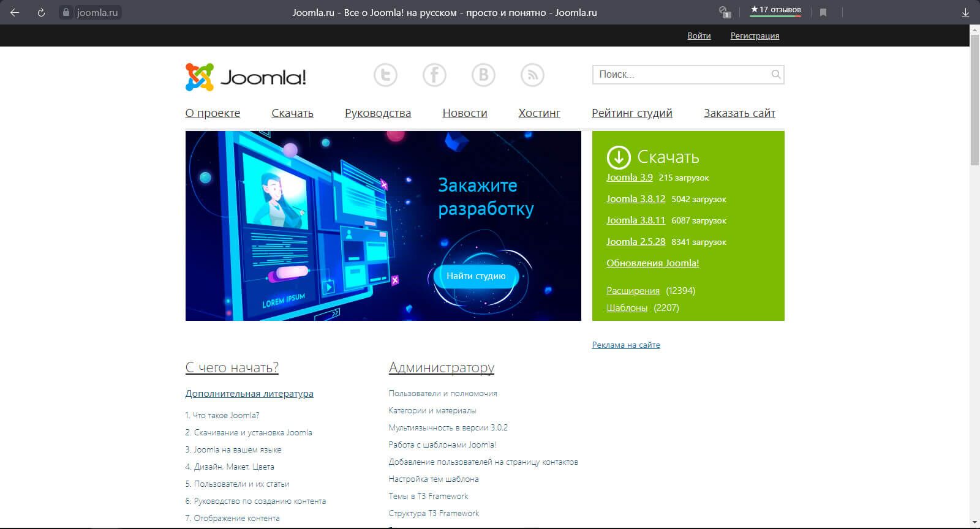The width and height of the screenshot is (980, 529).
Task: Open 4. Дизайн, Макет, Цвета link
Action: 230,467
